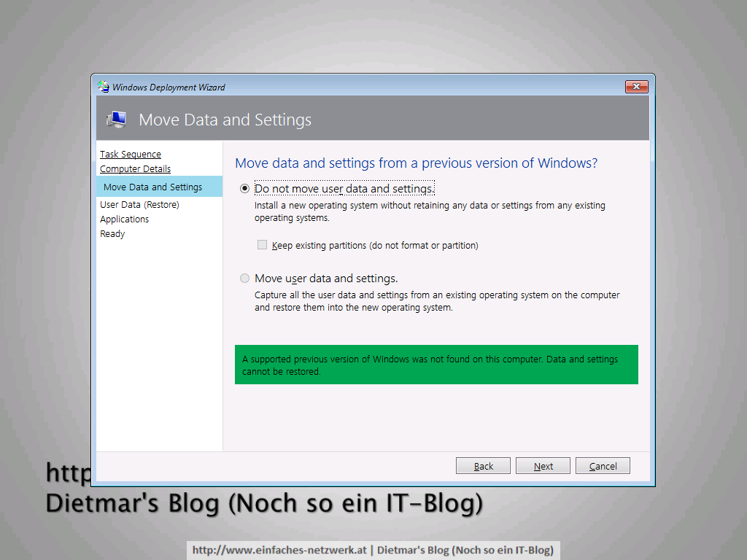Close the Windows Deployment Wizard window

636,86
